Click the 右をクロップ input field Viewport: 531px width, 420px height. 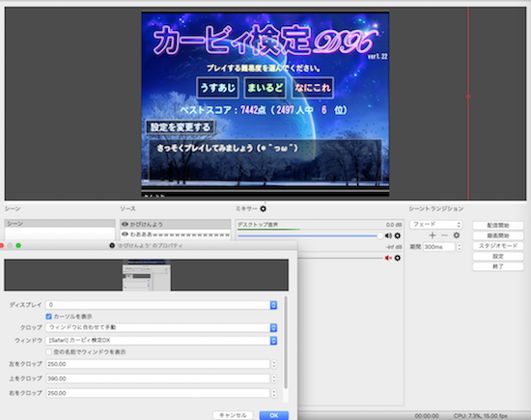(157, 393)
